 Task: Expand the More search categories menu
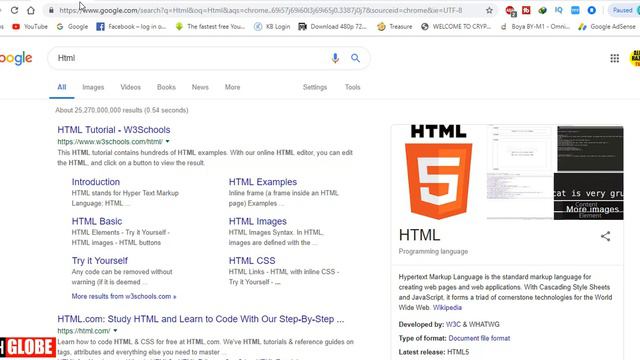tap(232, 87)
